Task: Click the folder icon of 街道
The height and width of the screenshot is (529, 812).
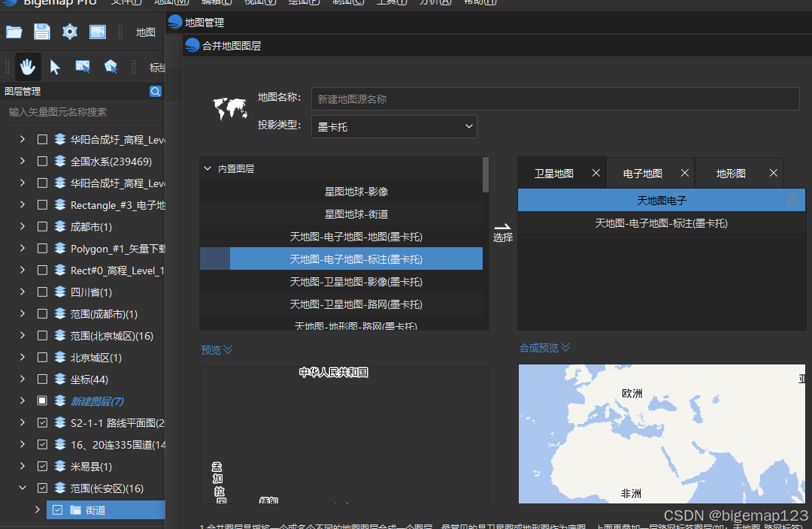Action: pos(76,510)
